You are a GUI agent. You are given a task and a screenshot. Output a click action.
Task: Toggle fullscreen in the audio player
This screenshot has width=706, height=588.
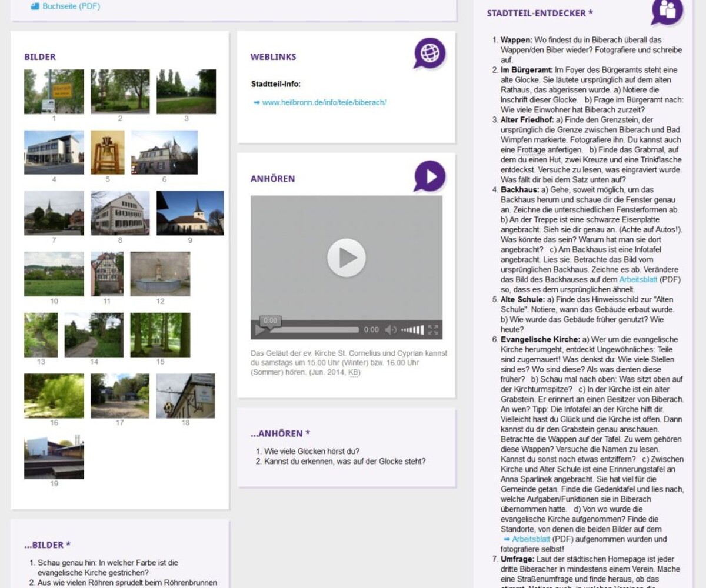(433, 330)
